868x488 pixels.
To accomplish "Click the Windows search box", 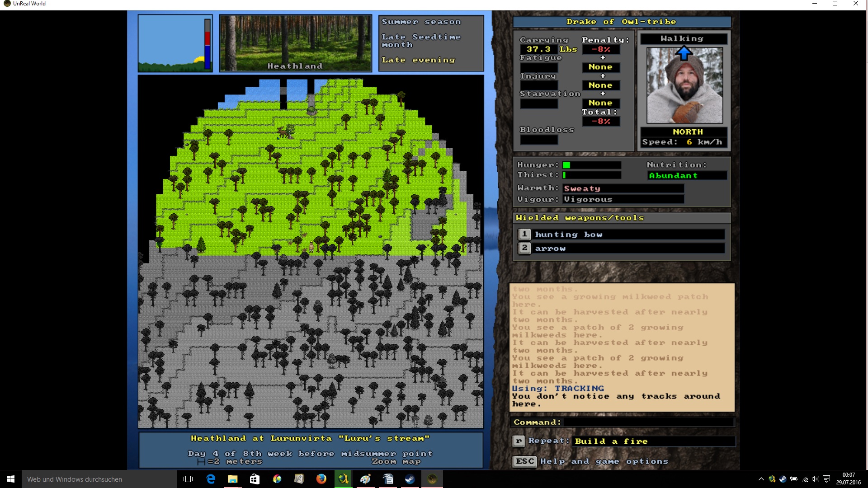I will [99, 479].
